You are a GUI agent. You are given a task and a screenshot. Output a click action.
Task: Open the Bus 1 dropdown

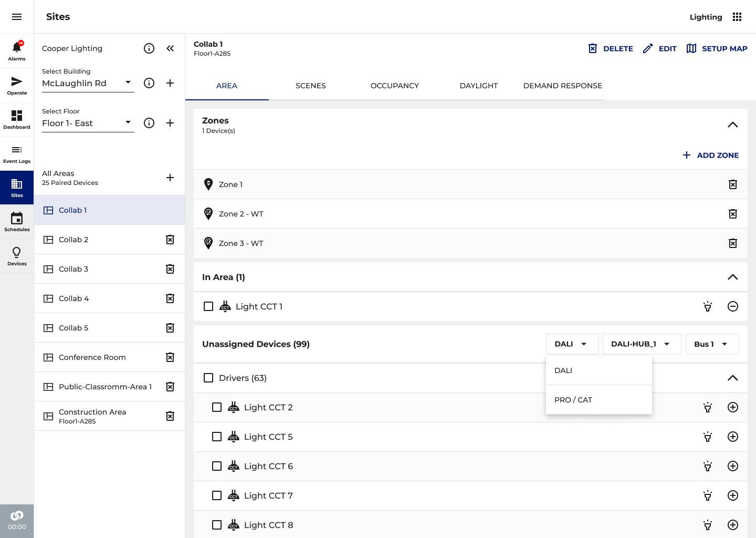712,344
